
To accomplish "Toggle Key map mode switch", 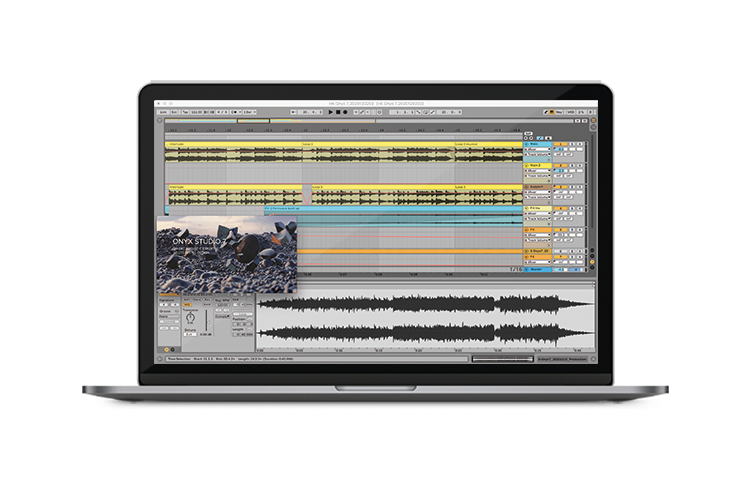I will [x=559, y=112].
